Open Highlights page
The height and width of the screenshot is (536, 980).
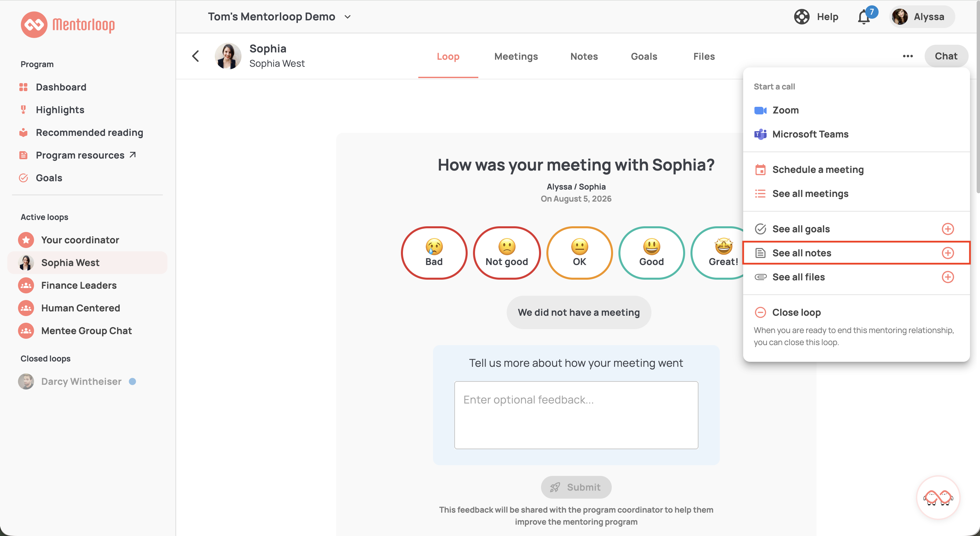click(60, 110)
